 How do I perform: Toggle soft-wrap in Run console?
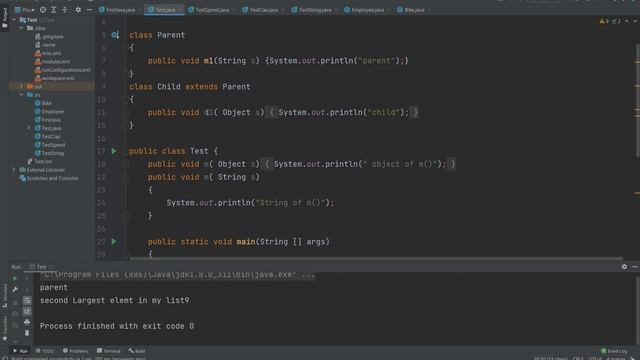click(27, 300)
